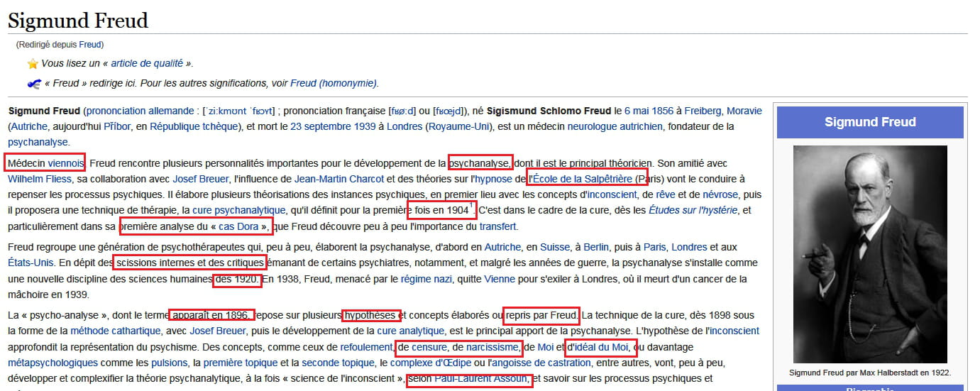Click the 'rêve' link
Viewport: 980px width, 391px height.
[x=666, y=194]
